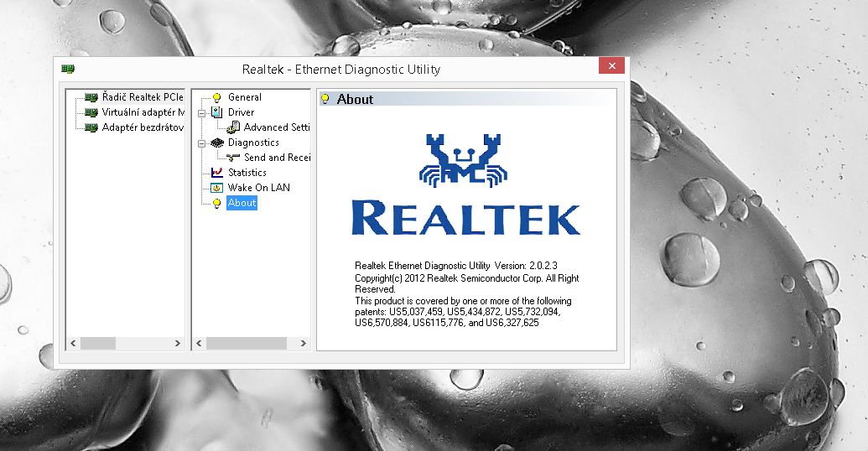Click options tree scroll left arrow
This screenshot has width=868, height=451.
pos(200,344)
